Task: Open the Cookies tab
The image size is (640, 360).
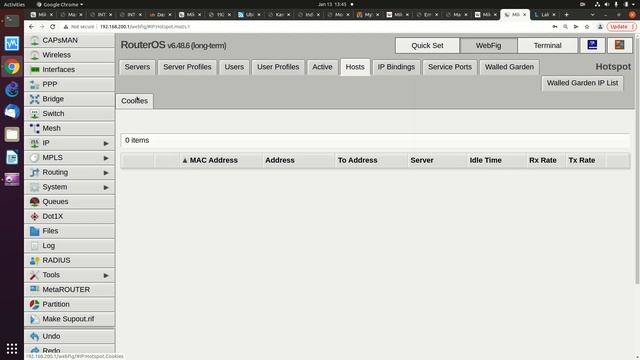Action: [x=135, y=101]
